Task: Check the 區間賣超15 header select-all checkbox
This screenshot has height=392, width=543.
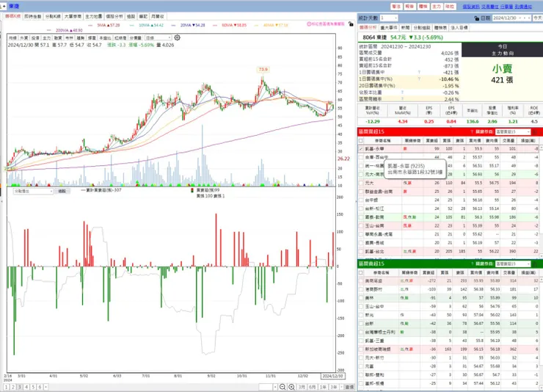Action: [361, 273]
